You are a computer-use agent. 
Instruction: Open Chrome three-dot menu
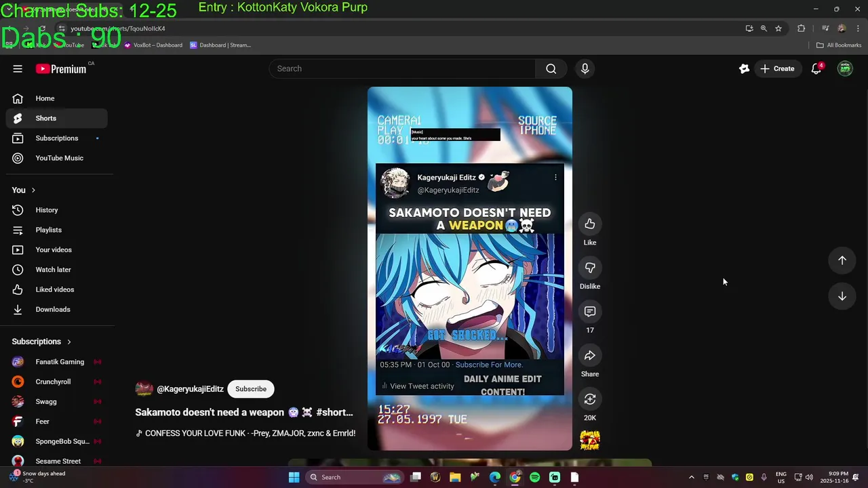(856, 28)
